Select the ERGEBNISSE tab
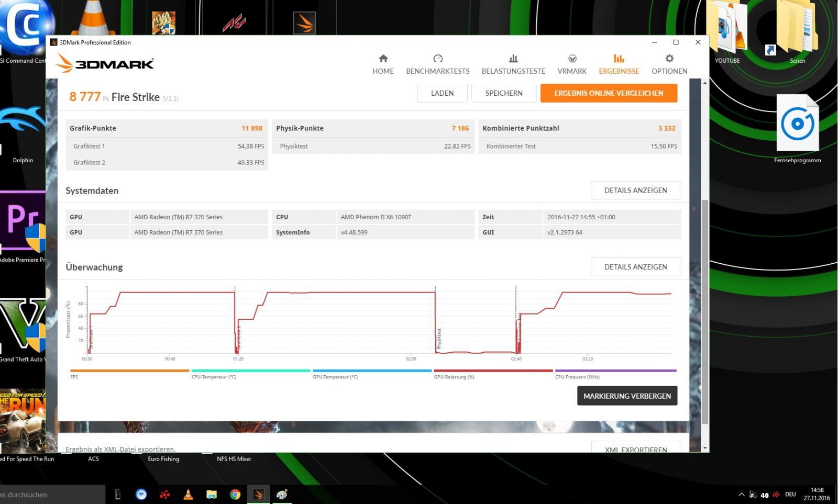This screenshot has width=838, height=504. click(x=619, y=64)
